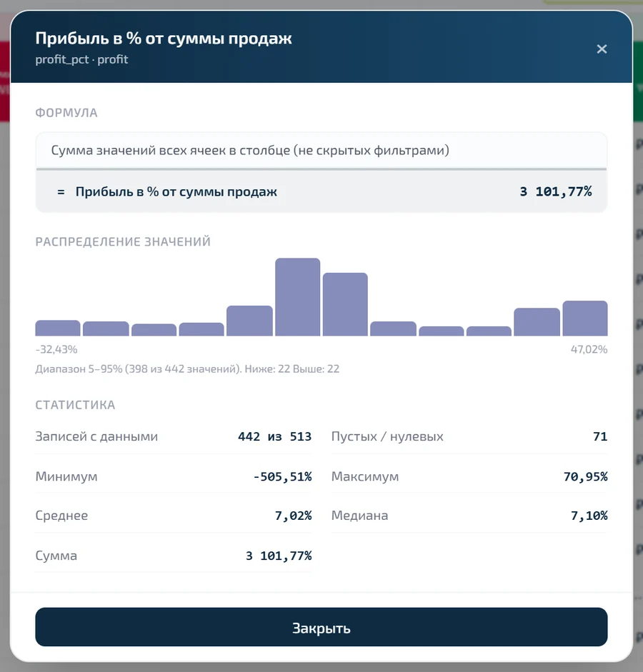Image resolution: width=643 pixels, height=672 pixels.
Task: Click the '442 из 513' records value
Action: pyautogui.click(x=275, y=436)
